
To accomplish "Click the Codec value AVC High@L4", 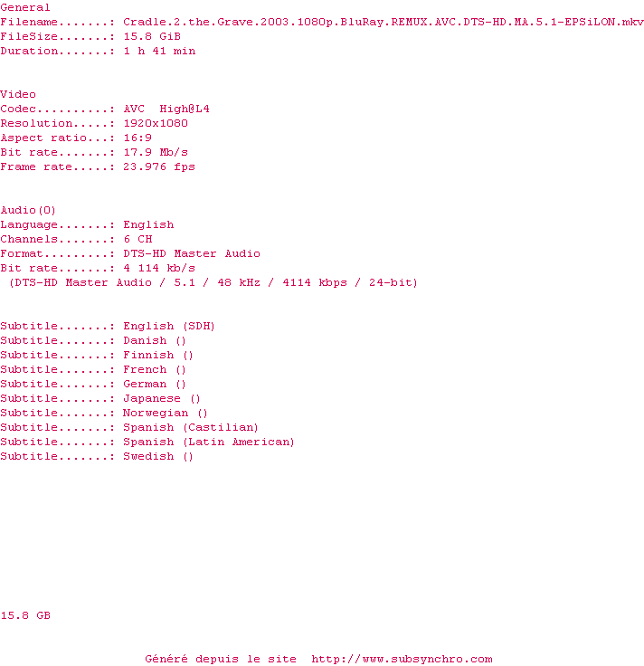I will 166,109.
